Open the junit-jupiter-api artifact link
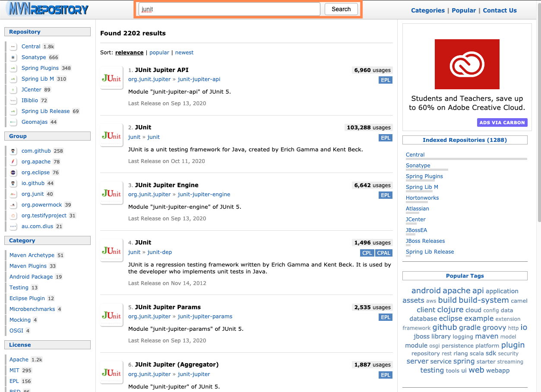The width and height of the screenshot is (541, 392). click(199, 79)
